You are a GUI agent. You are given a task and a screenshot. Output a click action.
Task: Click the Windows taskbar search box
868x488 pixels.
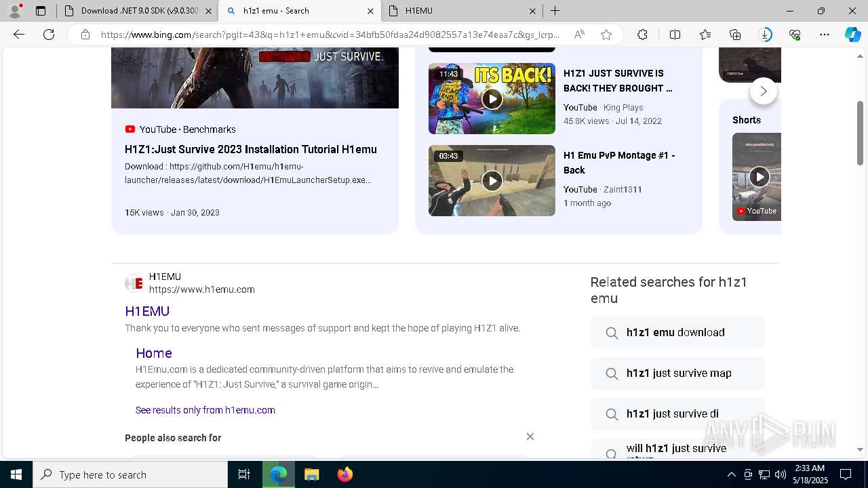pyautogui.click(x=130, y=474)
